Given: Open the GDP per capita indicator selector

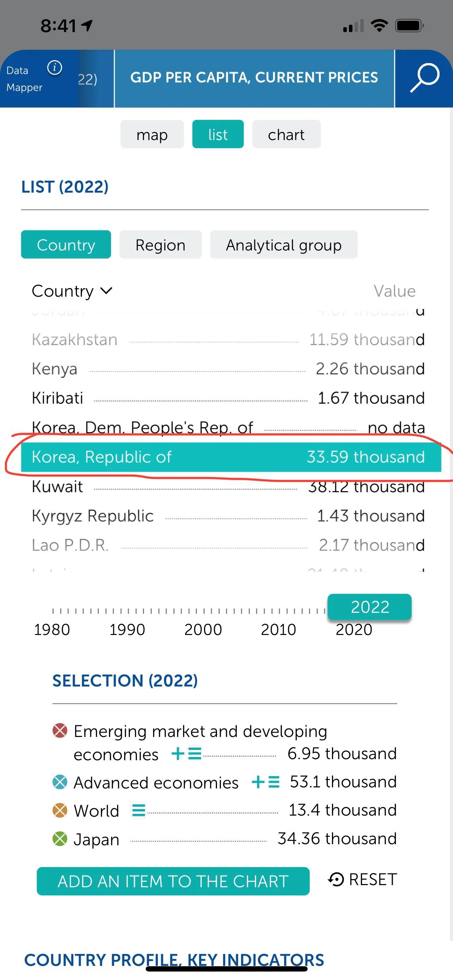Looking at the screenshot, I should 254,78.
